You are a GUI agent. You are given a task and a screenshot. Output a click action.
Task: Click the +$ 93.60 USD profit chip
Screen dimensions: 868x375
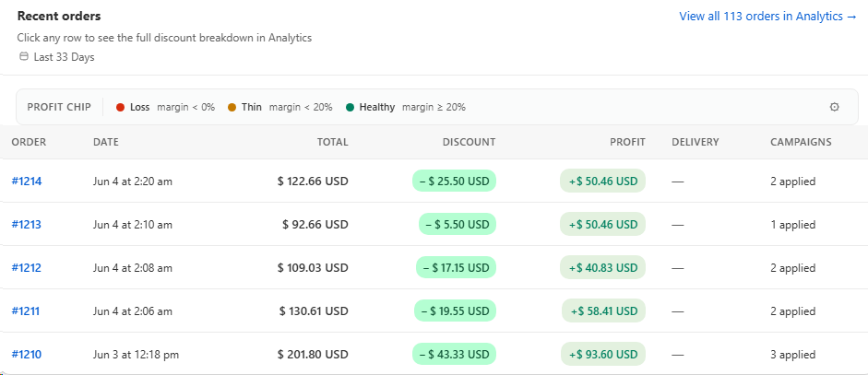(603, 354)
